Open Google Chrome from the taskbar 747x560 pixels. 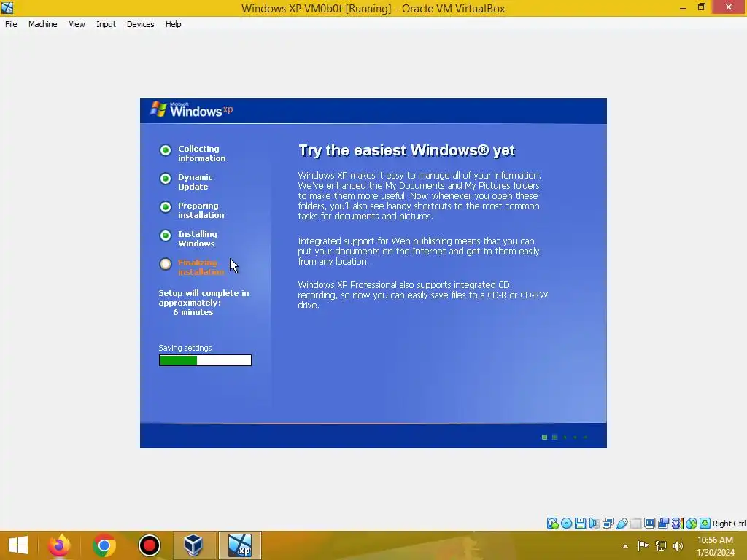click(x=104, y=545)
